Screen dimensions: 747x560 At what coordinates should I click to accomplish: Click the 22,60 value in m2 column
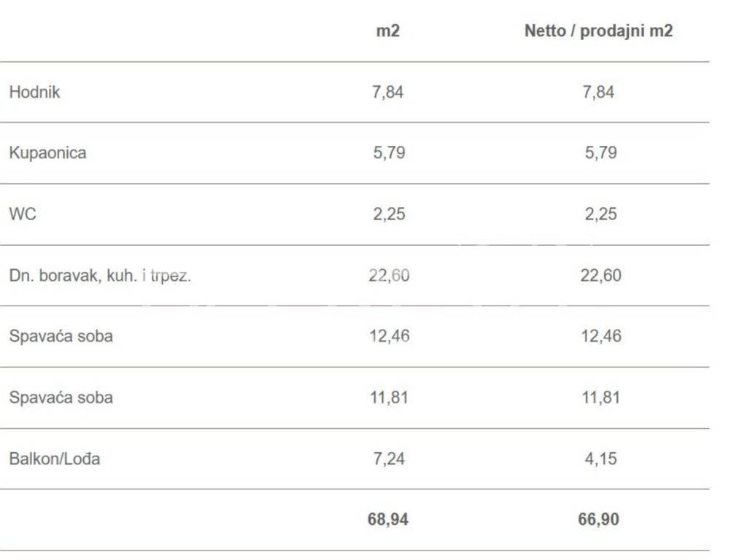click(x=389, y=276)
